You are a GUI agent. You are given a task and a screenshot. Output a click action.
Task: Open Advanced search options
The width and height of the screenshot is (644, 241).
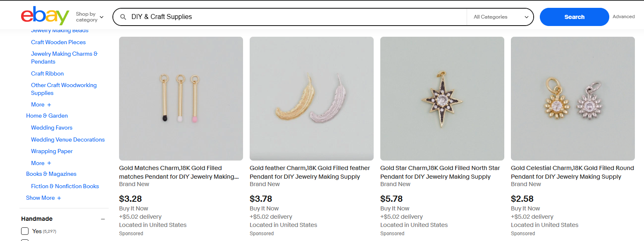tap(624, 17)
